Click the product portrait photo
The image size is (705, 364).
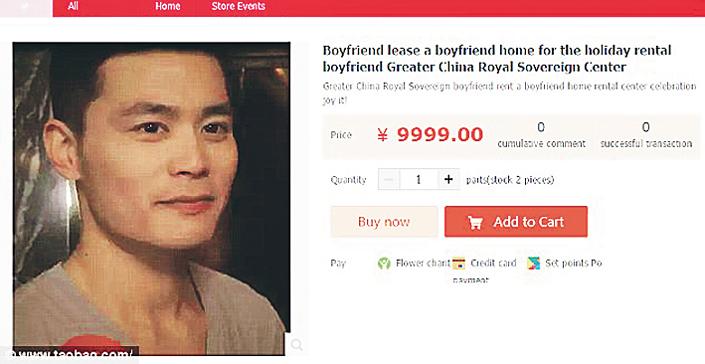152,198
